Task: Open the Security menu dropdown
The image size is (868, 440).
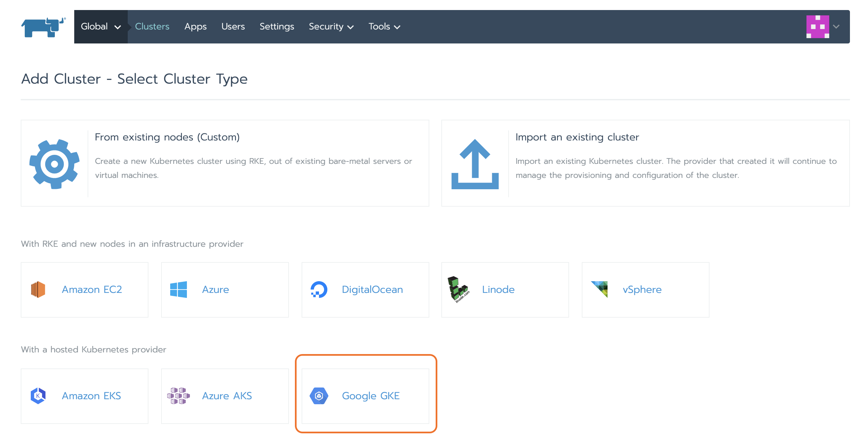Action: pos(331,27)
